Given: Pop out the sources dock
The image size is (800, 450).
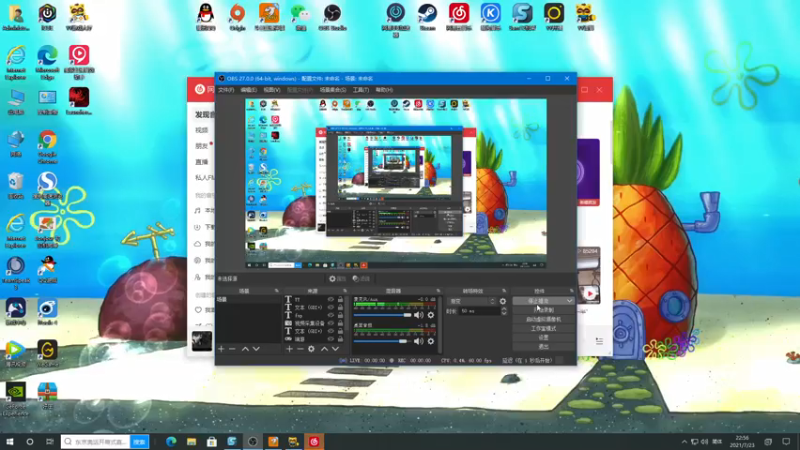Looking at the screenshot, I should (345, 291).
